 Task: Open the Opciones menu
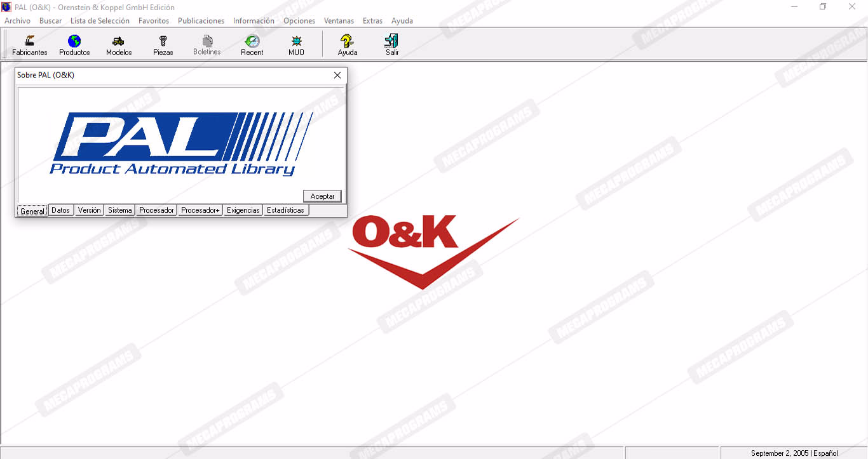[x=299, y=21]
